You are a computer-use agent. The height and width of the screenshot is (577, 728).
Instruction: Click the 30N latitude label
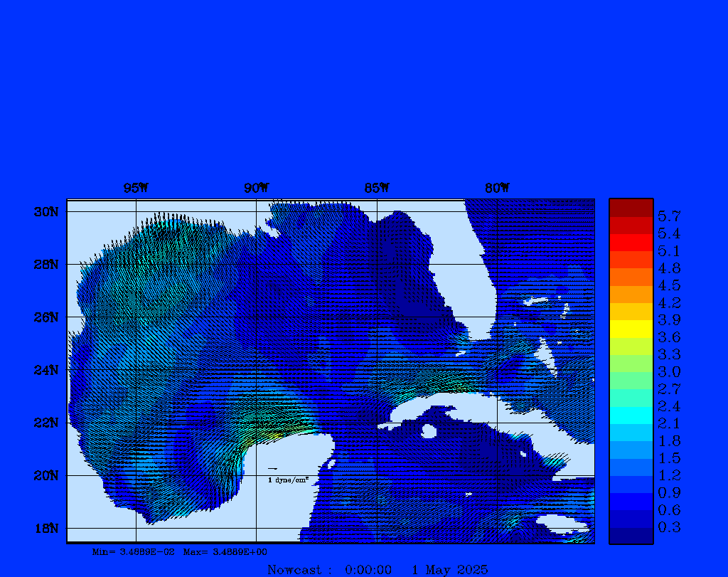pyautogui.click(x=45, y=212)
